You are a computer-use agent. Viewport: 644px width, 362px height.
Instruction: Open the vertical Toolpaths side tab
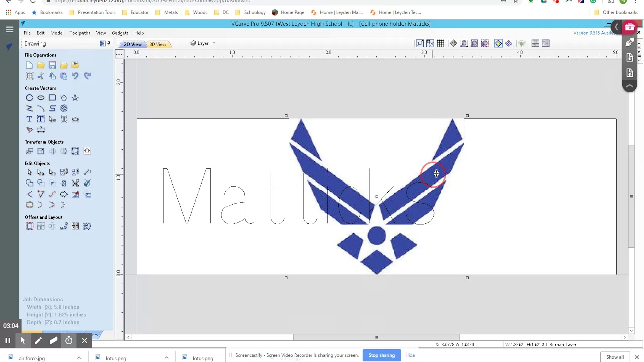point(639,51)
